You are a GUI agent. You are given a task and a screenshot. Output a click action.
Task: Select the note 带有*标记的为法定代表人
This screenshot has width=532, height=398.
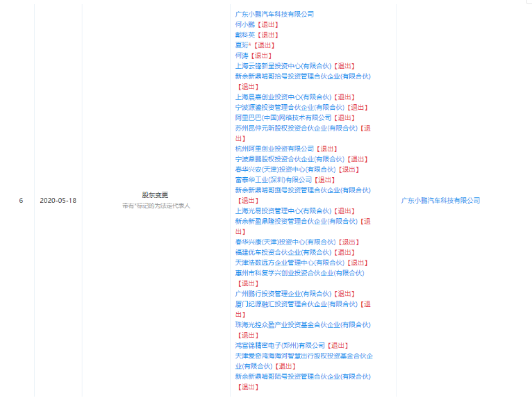point(156,206)
